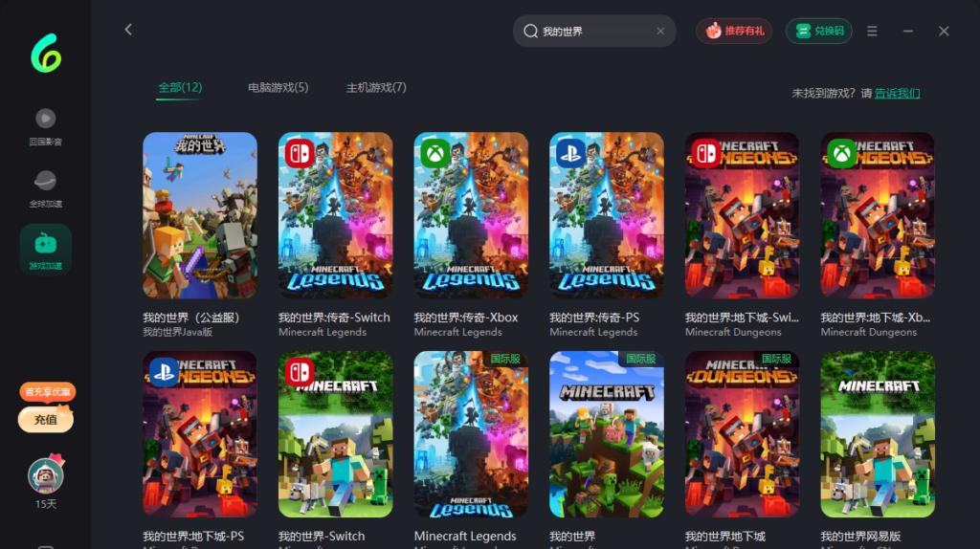Click the green app logo in sidebar

46,53
